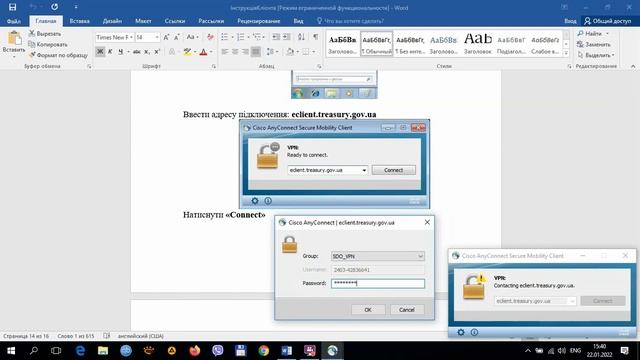Screen dimensions: 640x360
Task: Open the Windows Start menu
Action: coord(11,351)
